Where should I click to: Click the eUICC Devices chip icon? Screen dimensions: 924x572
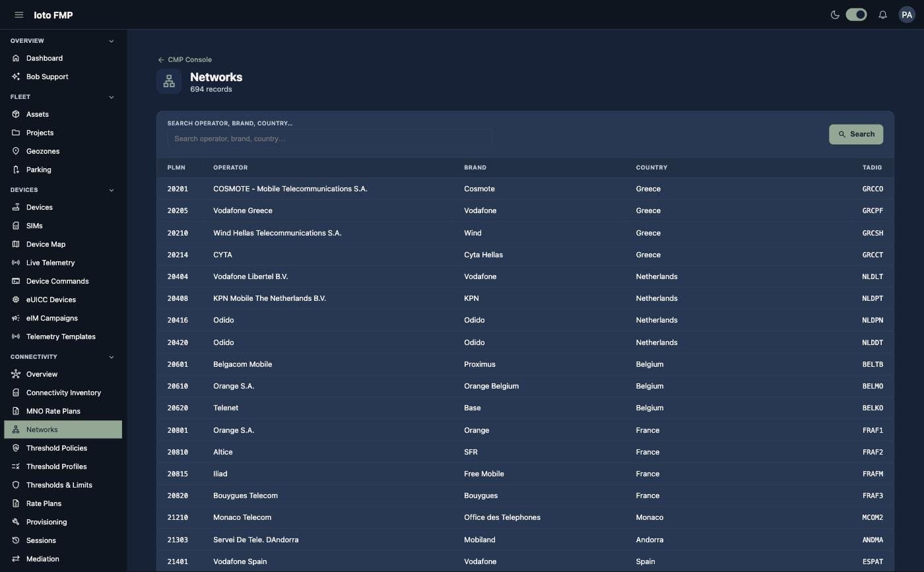point(16,300)
